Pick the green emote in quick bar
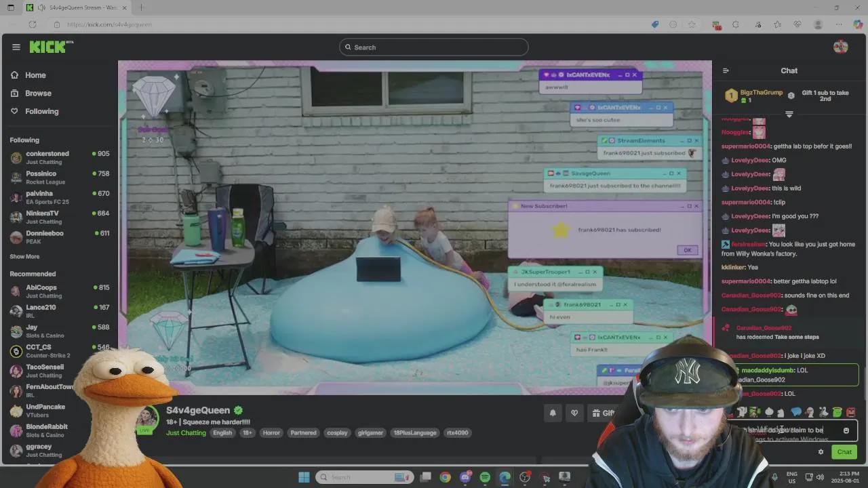Screen dimensions: 868x488 click(837, 412)
